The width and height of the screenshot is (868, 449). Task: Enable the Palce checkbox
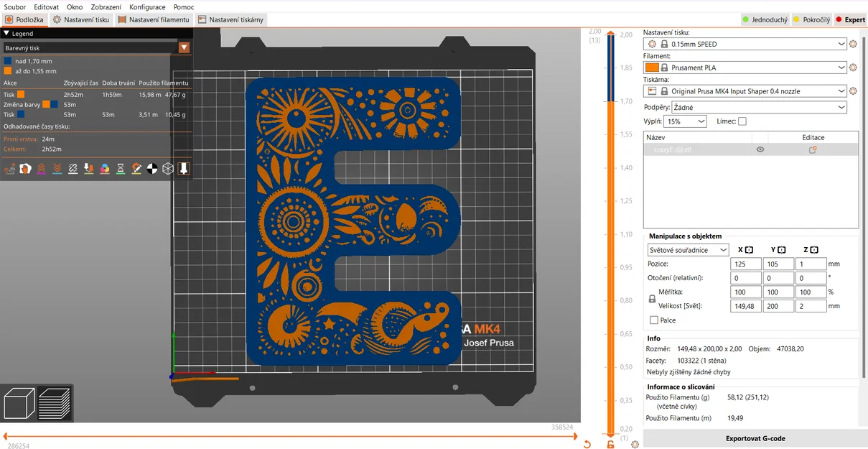click(x=653, y=320)
